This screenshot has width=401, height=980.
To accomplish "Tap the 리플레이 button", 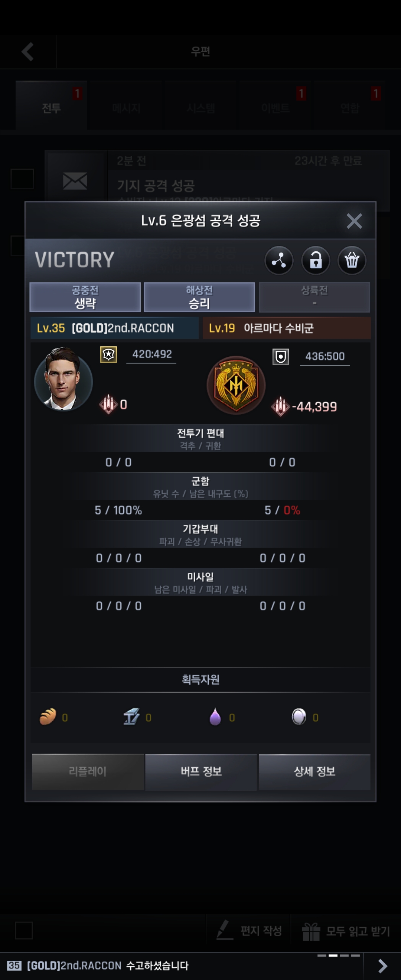I will tap(88, 771).
